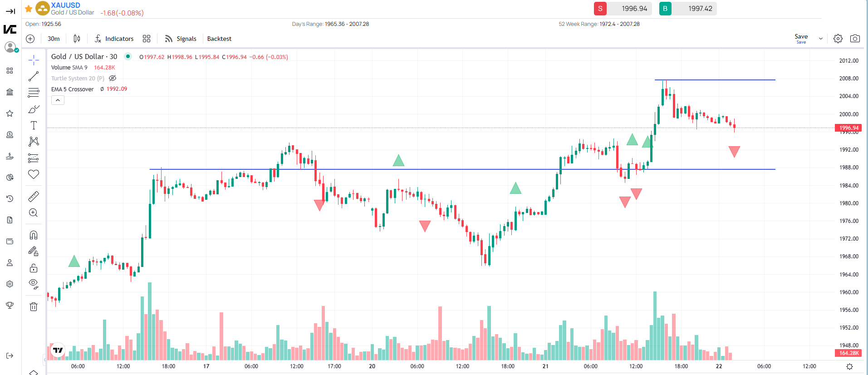Show the hidden Turtle System 20 indicator
868x375 pixels.
coord(113,78)
